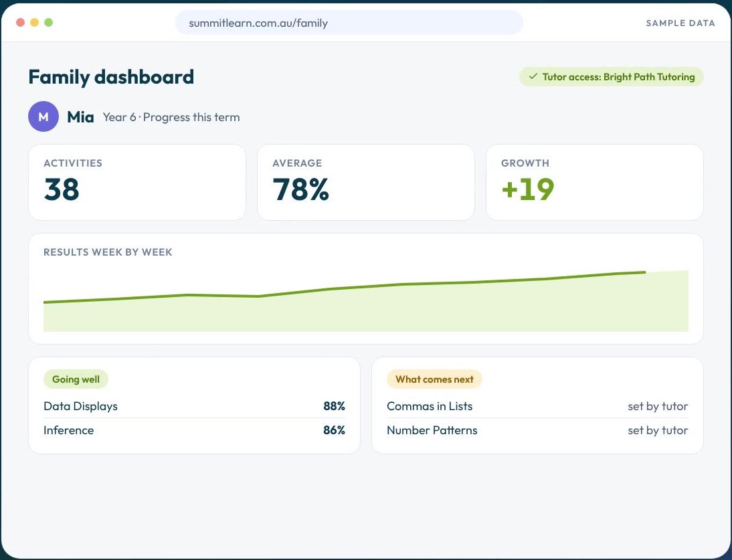This screenshot has height=560, width=732.
Task: Open the Data Displays row
Action: click(x=194, y=406)
